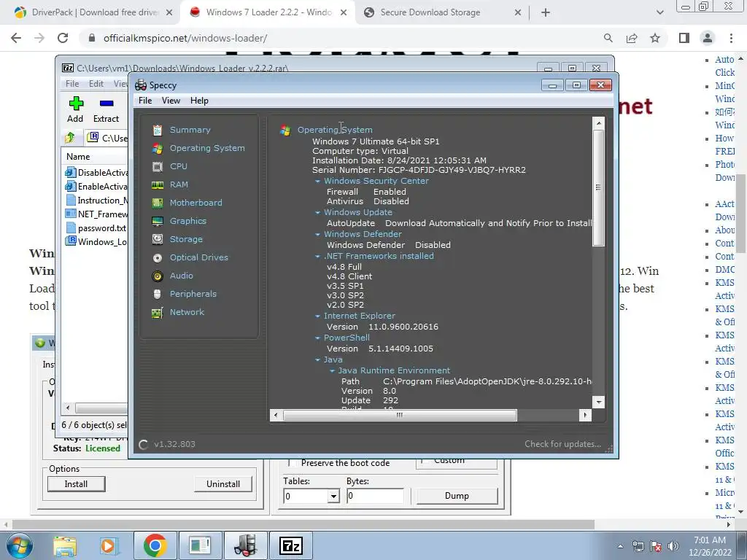This screenshot has height=560, width=747.
Task: Click the browser back arrow
Action: click(x=16, y=38)
